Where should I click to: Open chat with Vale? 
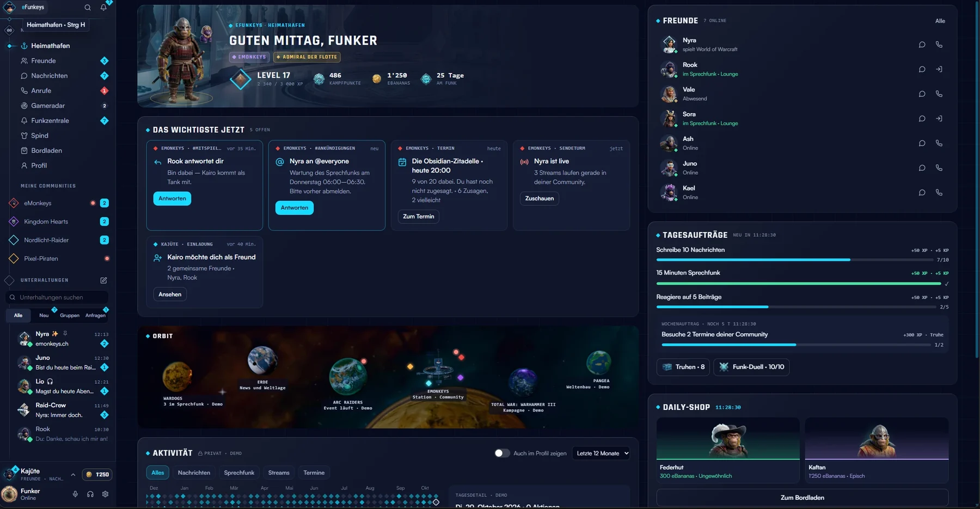(922, 94)
